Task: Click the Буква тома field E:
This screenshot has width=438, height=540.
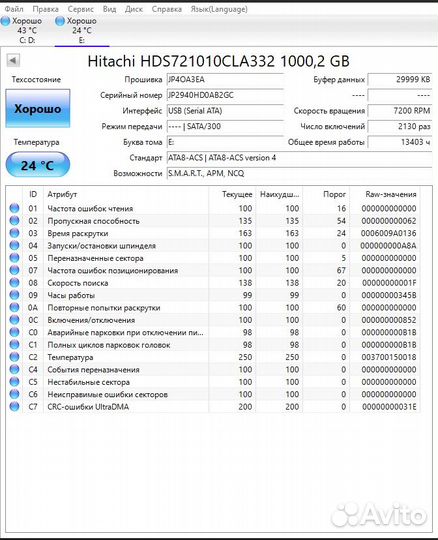Action: [x=225, y=142]
